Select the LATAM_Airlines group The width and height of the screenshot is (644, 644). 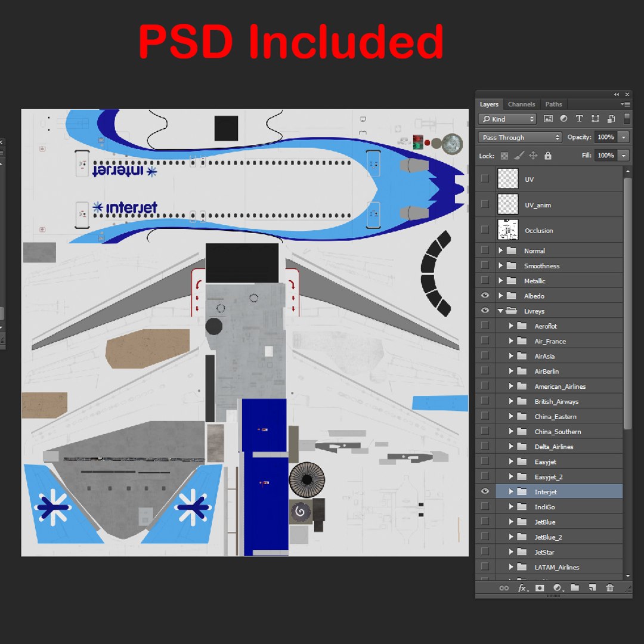pyautogui.click(x=559, y=567)
